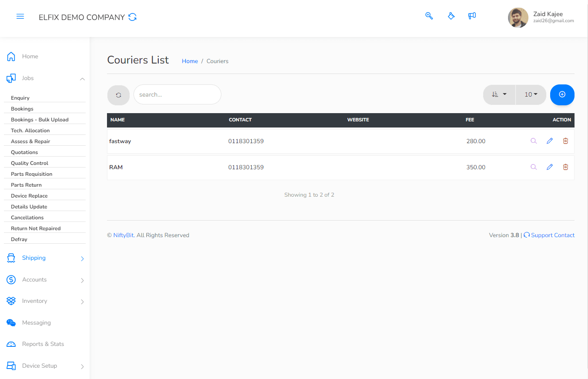Viewport: 588px width, 379px height.
Task: Expand the Accounts menu chevron
Action: (x=82, y=280)
